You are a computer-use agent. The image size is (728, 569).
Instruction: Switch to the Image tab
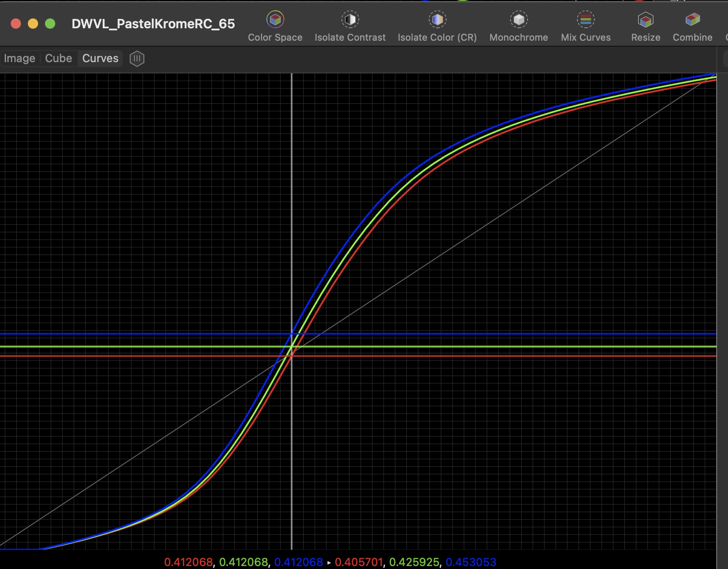(19, 58)
